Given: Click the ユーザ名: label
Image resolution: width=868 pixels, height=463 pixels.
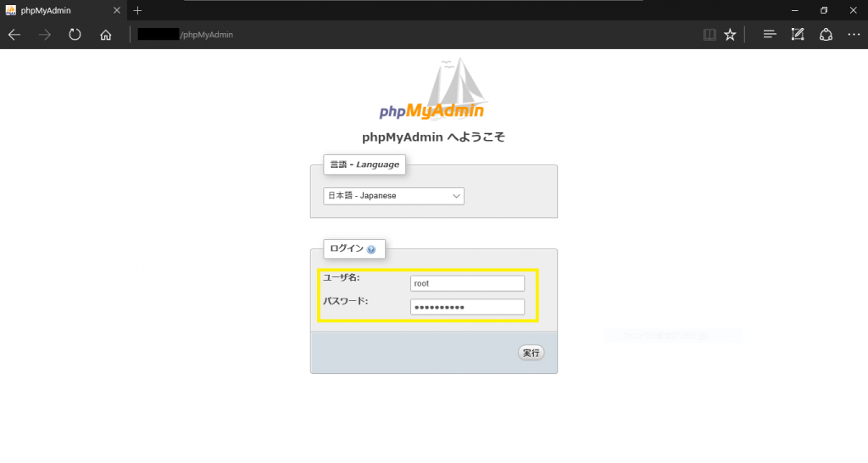Looking at the screenshot, I should (342, 277).
